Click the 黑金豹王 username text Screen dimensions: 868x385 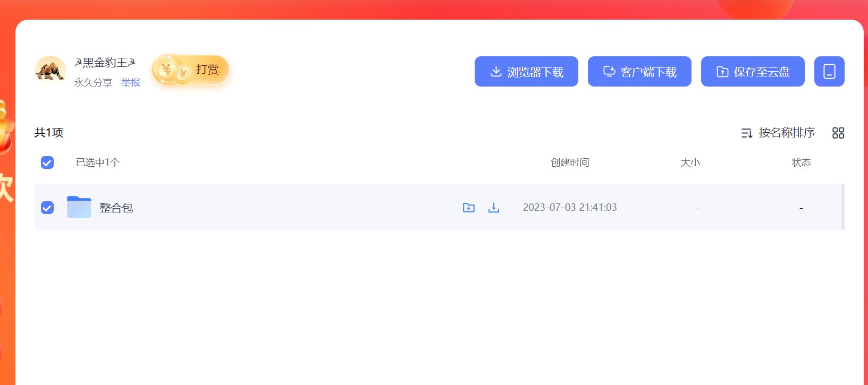pyautogui.click(x=105, y=63)
